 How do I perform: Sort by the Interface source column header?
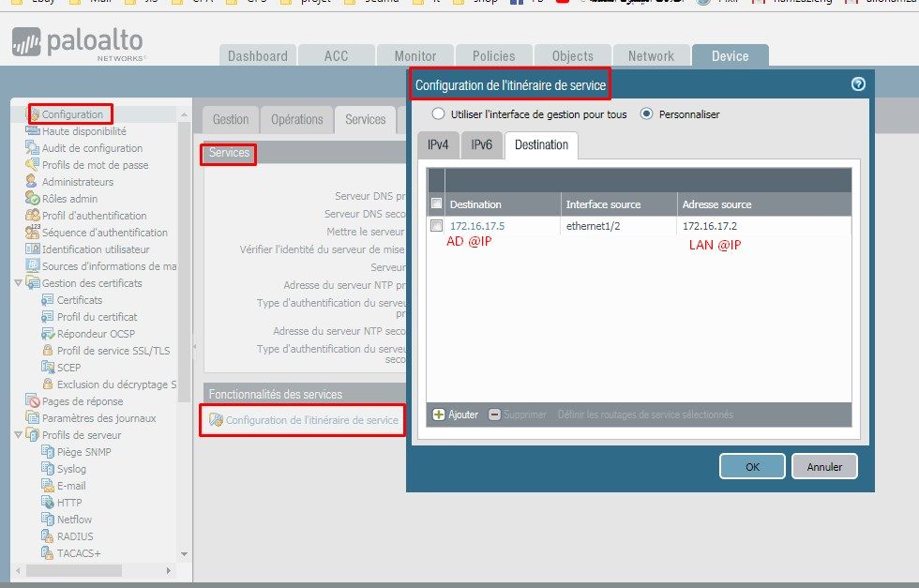(x=619, y=204)
